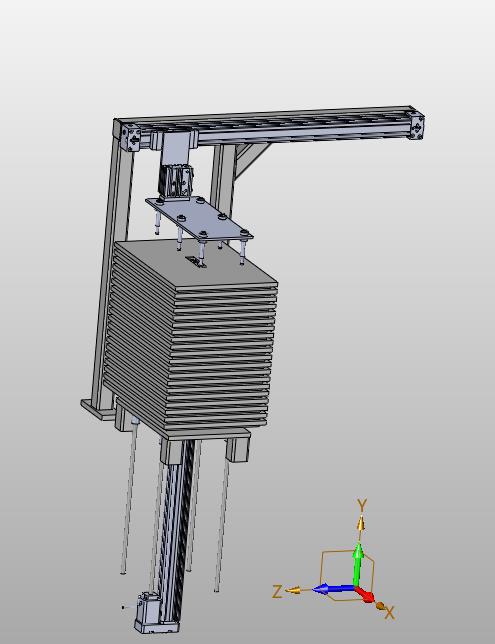Select the sliding carriage block on the beam
This screenshot has width=495, height=644.
[x=173, y=142]
